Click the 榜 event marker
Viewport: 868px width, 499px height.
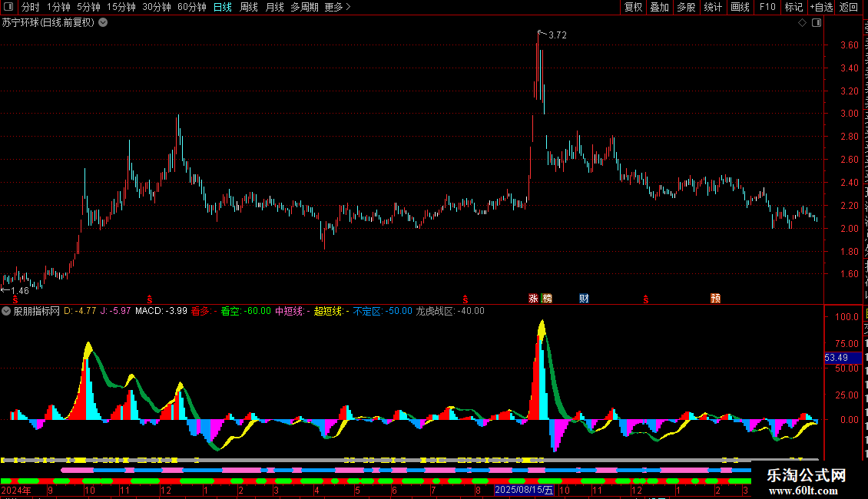547,299
